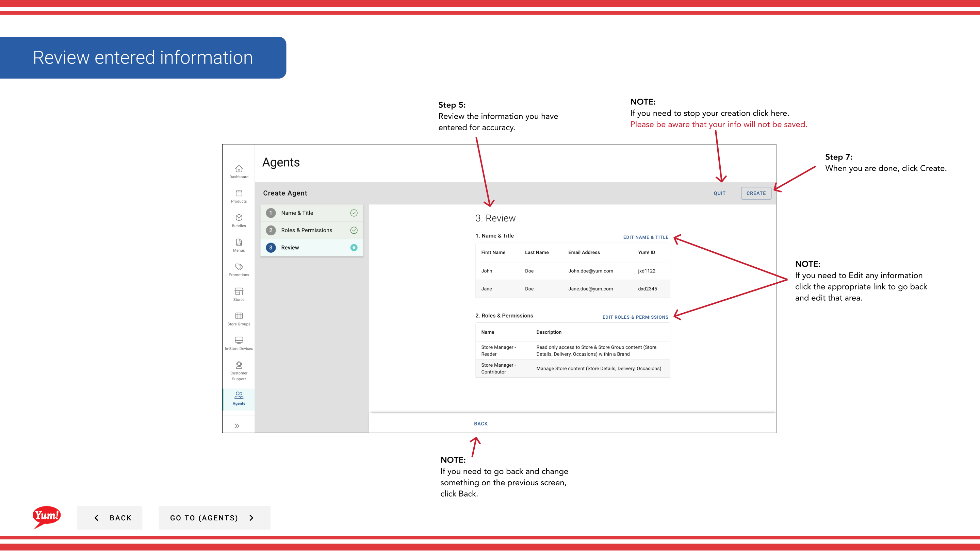Screen dimensions: 980x551
Task: Open the Menus document icon
Action: click(x=239, y=242)
